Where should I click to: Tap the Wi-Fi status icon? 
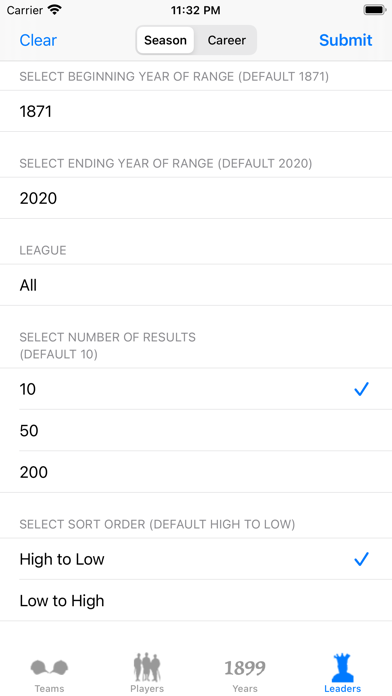click(x=55, y=10)
